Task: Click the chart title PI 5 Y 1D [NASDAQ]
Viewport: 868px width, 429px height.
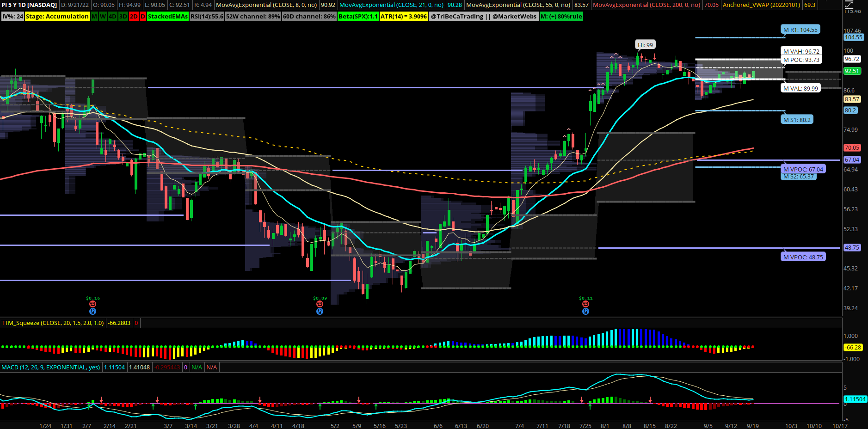Action: [x=29, y=5]
